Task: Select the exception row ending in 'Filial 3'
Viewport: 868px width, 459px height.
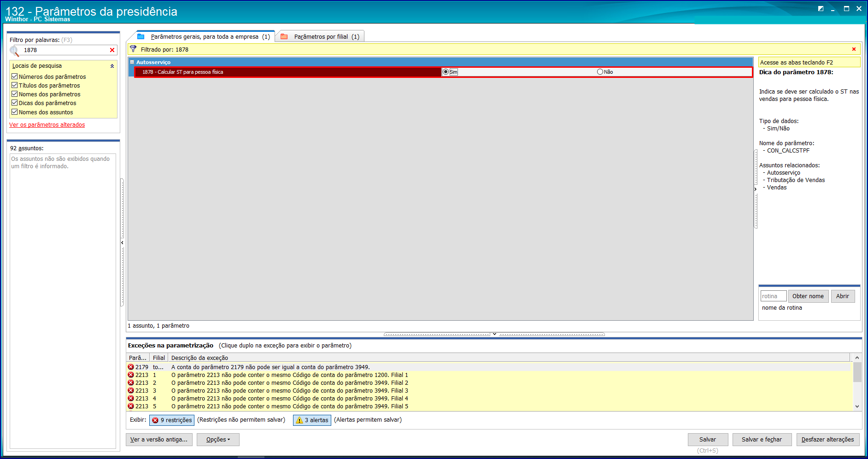Action: click(x=488, y=390)
